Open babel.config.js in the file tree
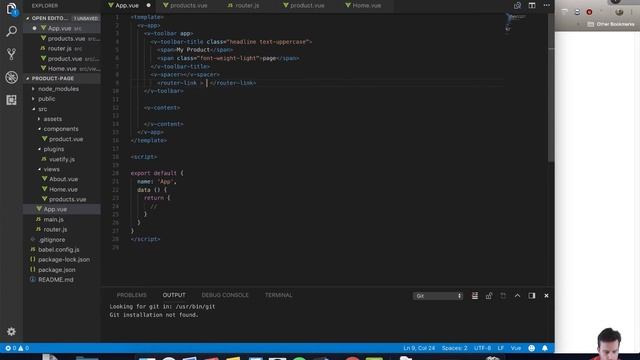 pyautogui.click(x=58, y=249)
